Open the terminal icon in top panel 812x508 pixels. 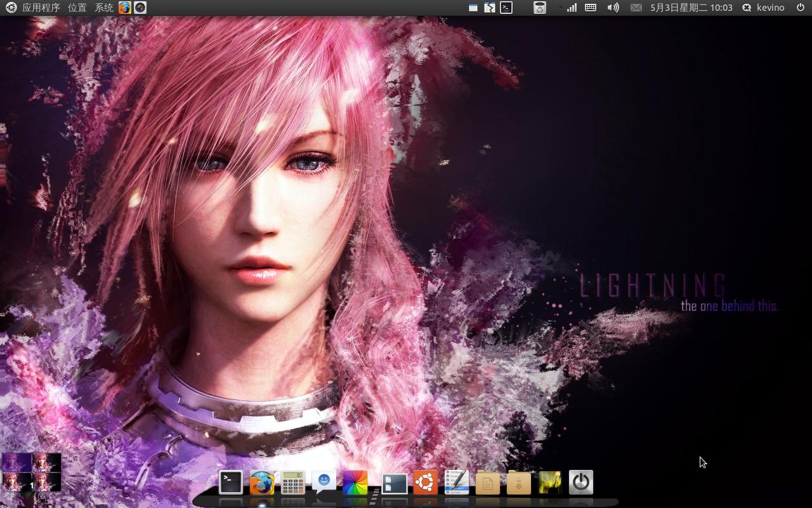click(x=506, y=8)
